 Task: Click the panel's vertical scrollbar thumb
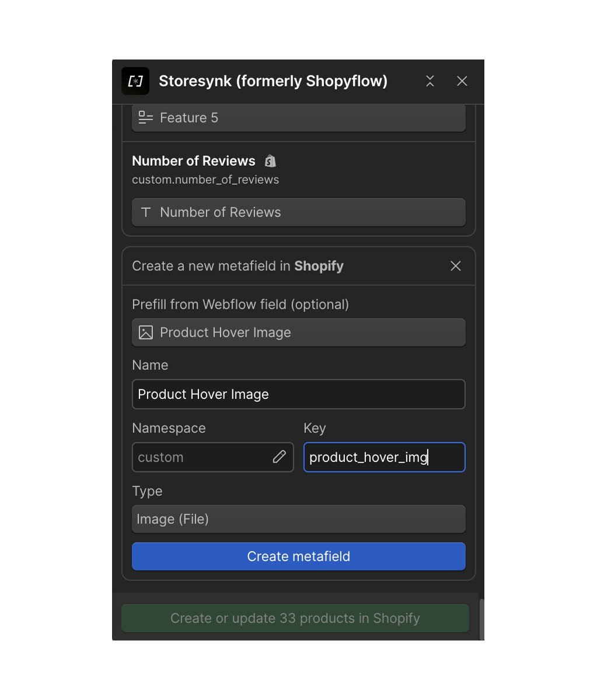point(481,618)
